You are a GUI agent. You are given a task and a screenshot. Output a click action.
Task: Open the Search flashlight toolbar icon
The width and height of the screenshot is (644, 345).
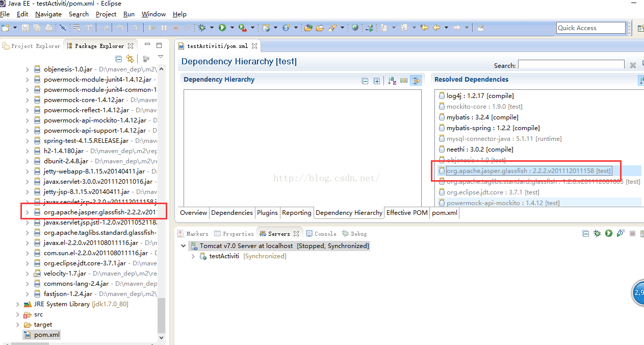click(x=332, y=28)
